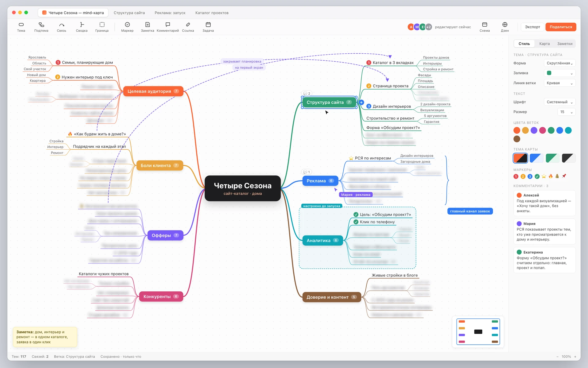Click the plus button beside Структура сайта
Screen dimensions: 588x368
(x=361, y=102)
